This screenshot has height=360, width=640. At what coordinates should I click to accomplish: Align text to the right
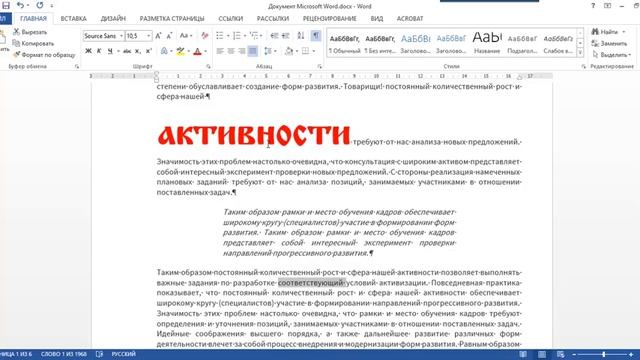pyautogui.click(x=242, y=51)
